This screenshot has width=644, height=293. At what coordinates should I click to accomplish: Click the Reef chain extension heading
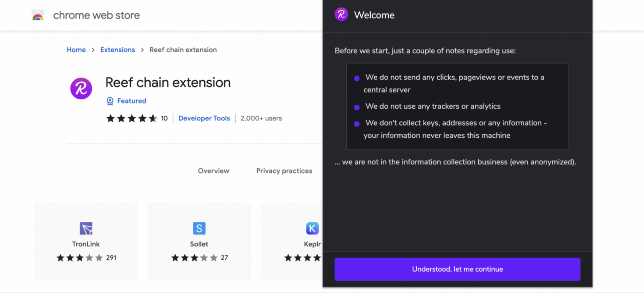pos(168,83)
